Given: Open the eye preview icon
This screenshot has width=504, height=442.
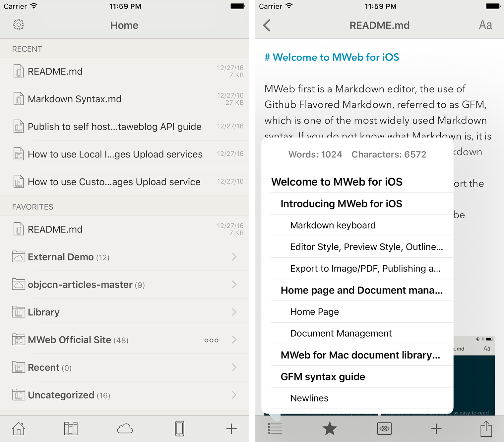Looking at the screenshot, I should coord(384,429).
